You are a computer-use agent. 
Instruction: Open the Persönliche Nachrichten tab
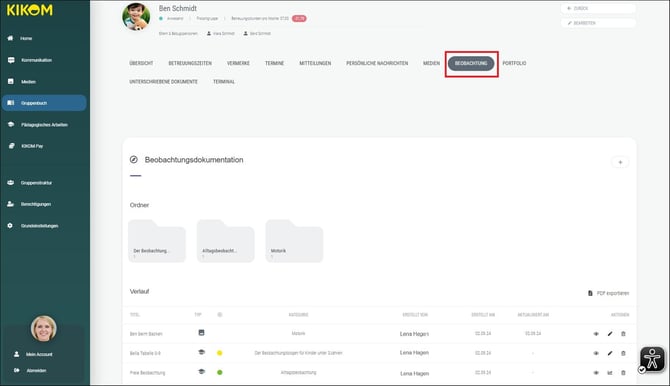[x=377, y=63]
